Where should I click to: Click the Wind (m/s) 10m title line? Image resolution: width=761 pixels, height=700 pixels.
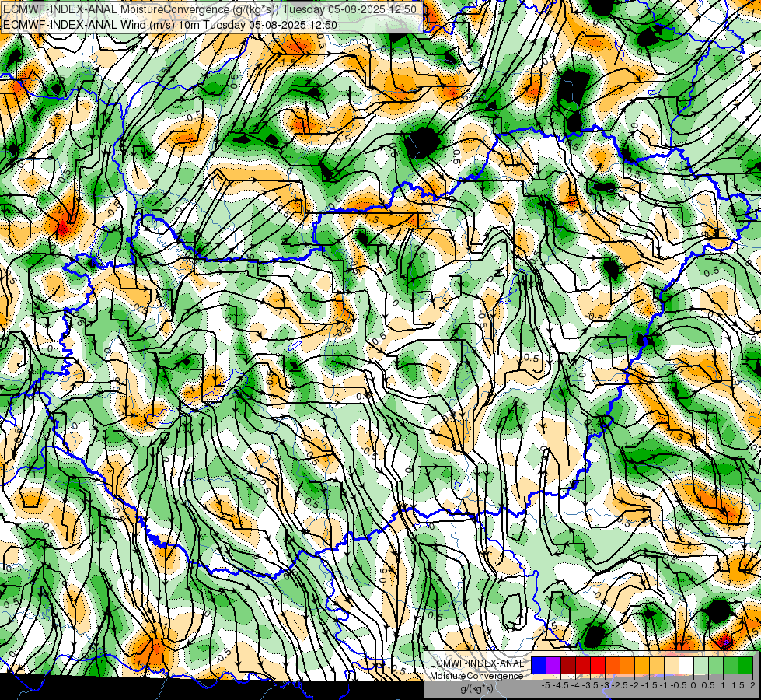pyautogui.click(x=170, y=24)
